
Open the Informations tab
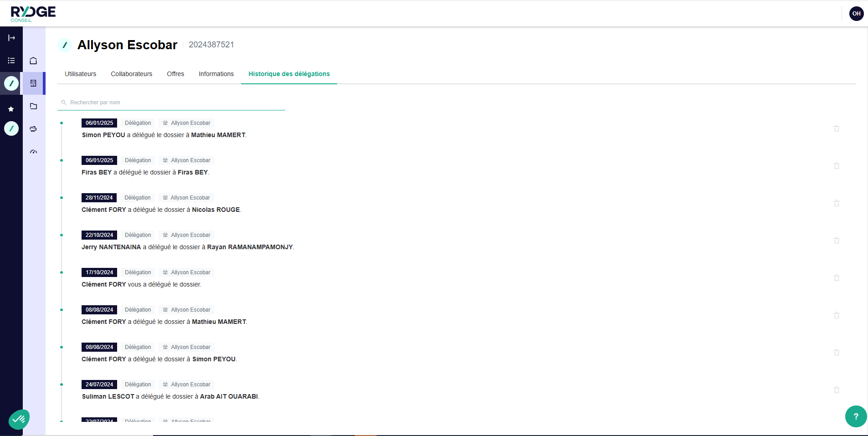click(216, 74)
